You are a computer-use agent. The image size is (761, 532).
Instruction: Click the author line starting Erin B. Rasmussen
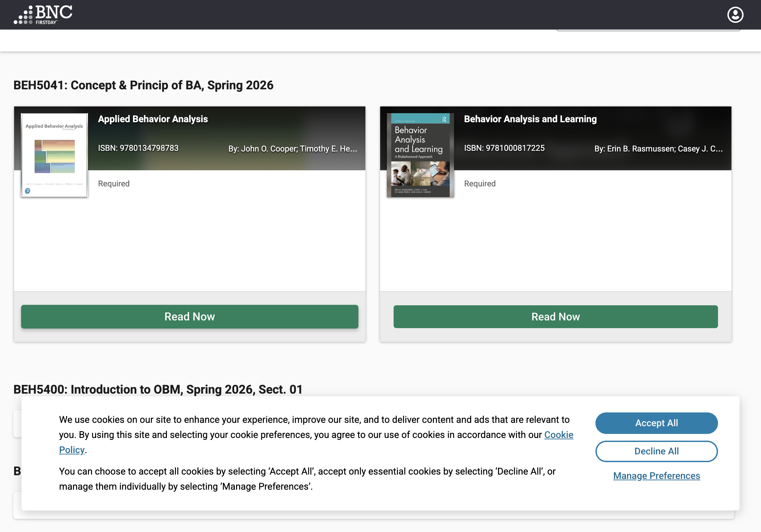(659, 149)
